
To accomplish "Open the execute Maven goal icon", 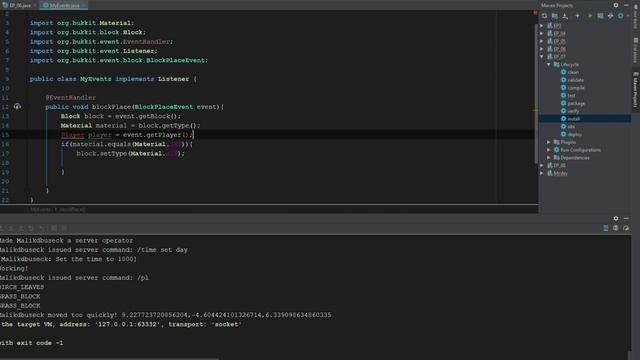I will point(600,16).
